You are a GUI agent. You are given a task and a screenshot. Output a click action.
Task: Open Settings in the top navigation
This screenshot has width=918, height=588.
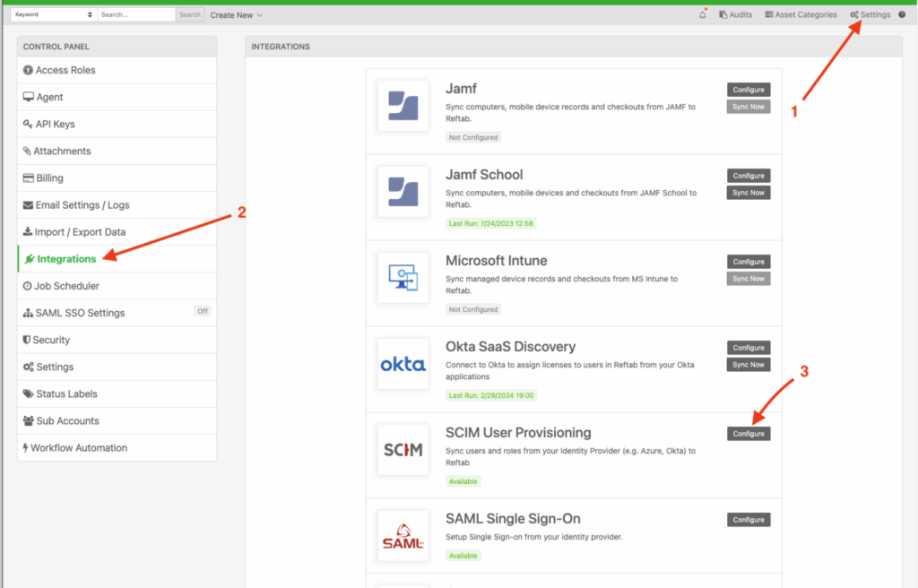(x=870, y=14)
